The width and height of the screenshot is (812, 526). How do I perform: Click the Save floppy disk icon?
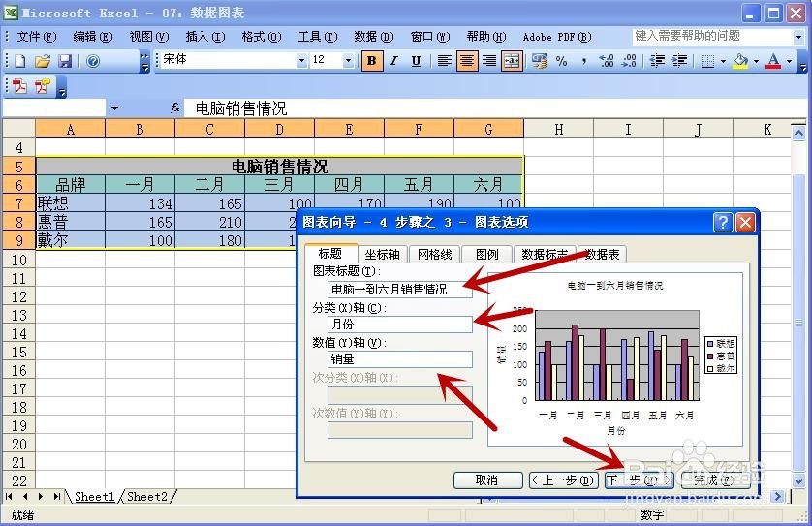point(65,61)
